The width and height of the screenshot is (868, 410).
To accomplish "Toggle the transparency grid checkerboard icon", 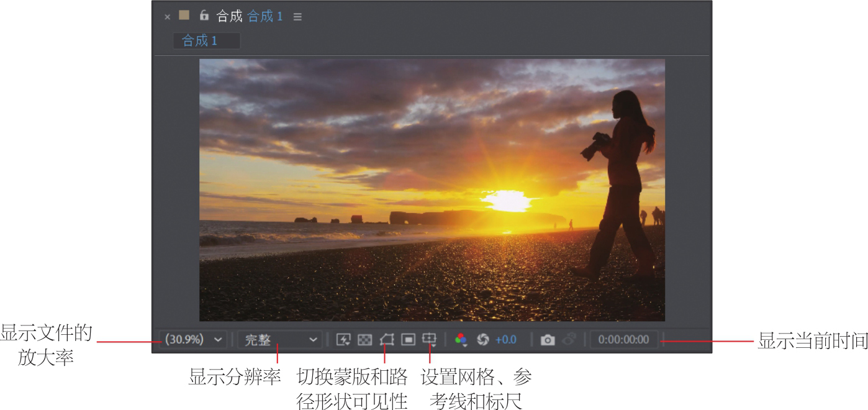I will [x=365, y=339].
